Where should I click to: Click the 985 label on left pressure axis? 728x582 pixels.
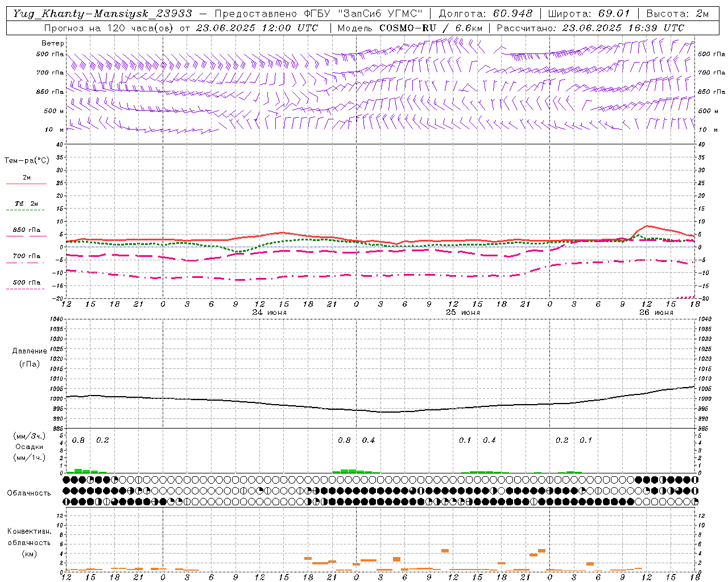point(58,429)
